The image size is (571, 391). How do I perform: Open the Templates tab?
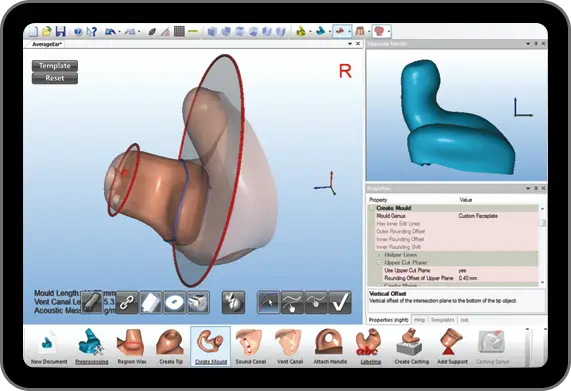coord(442,320)
